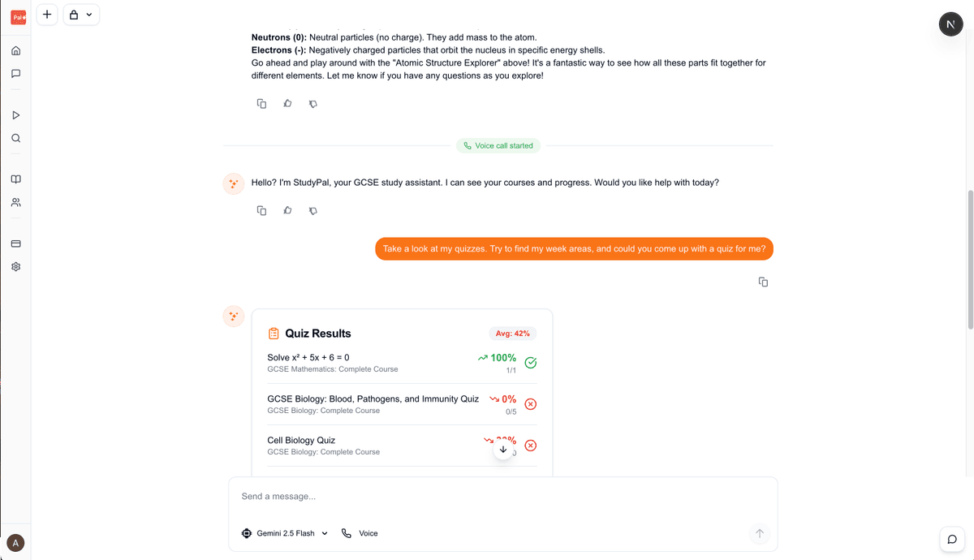Open the chat bubble in the bottom right

click(951, 539)
